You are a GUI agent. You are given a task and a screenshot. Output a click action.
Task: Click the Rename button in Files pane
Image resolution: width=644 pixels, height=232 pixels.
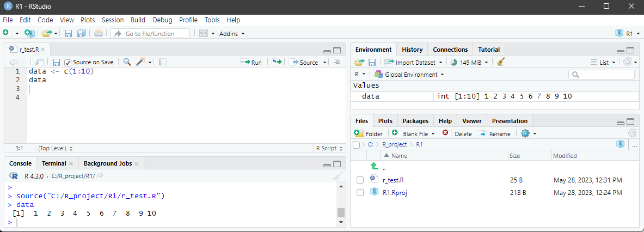(494, 134)
